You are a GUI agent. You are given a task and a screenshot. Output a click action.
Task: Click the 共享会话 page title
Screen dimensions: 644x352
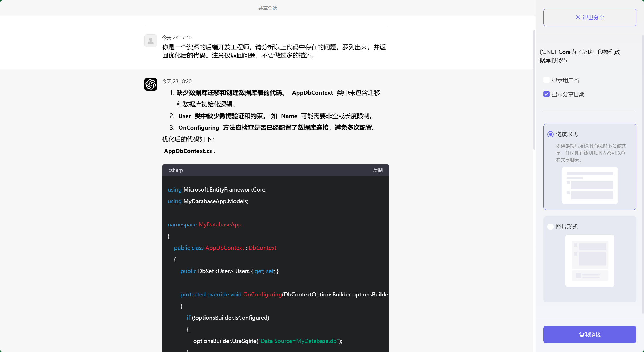[267, 8]
